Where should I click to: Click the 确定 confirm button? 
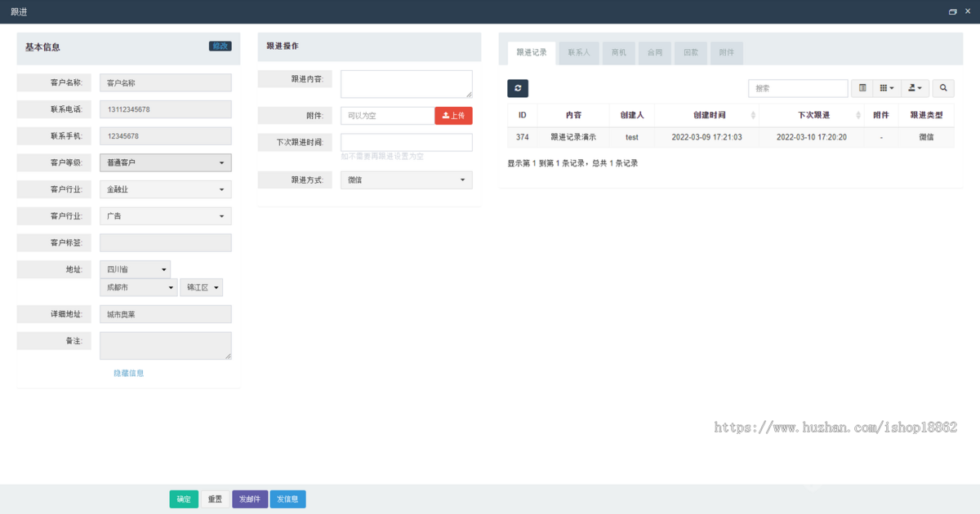[183, 498]
